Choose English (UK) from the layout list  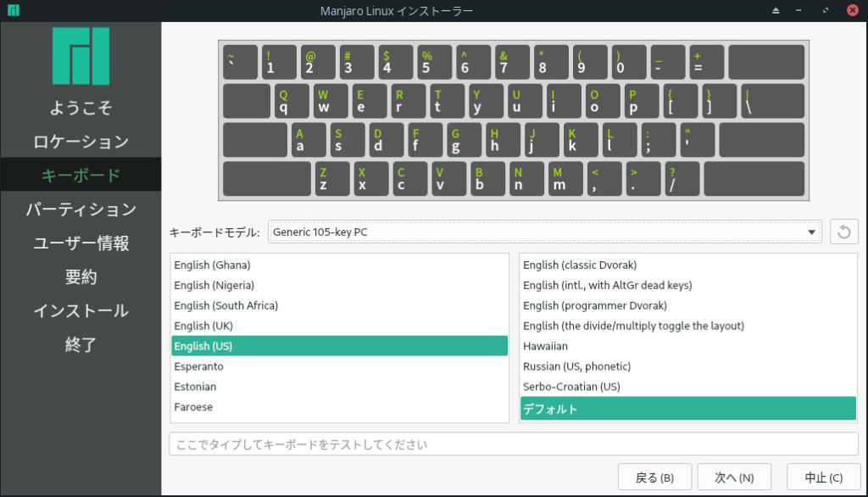click(203, 326)
